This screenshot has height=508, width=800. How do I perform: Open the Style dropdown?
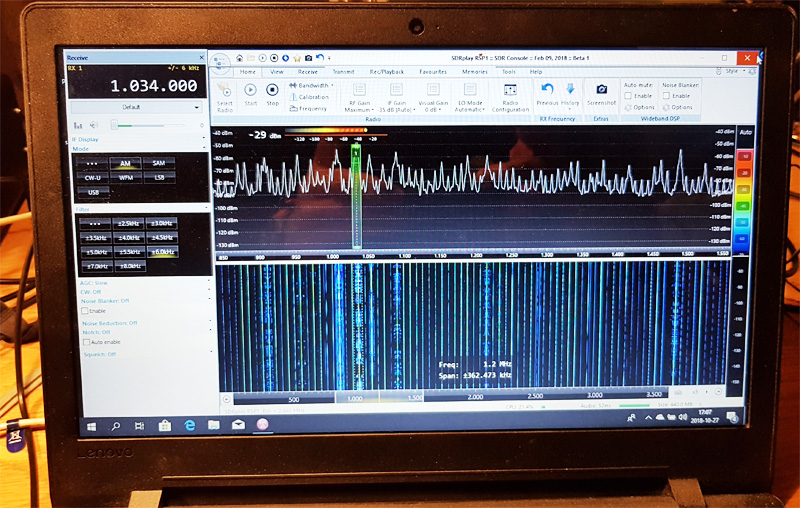(x=736, y=71)
